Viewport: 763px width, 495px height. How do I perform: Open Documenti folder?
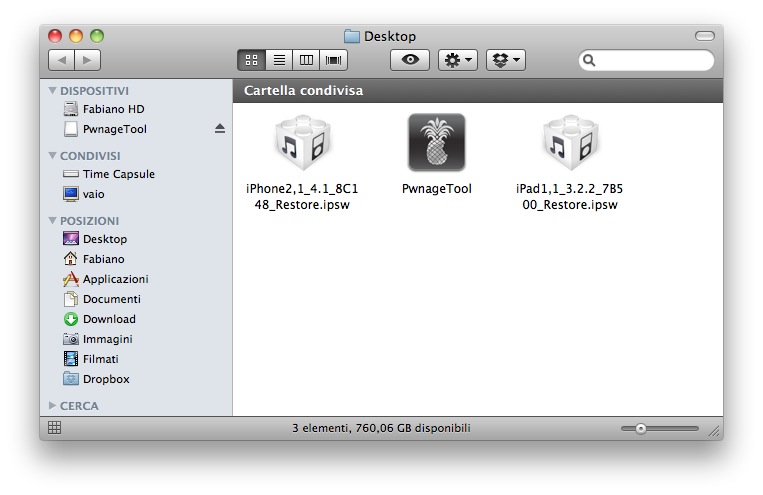tap(102, 299)
